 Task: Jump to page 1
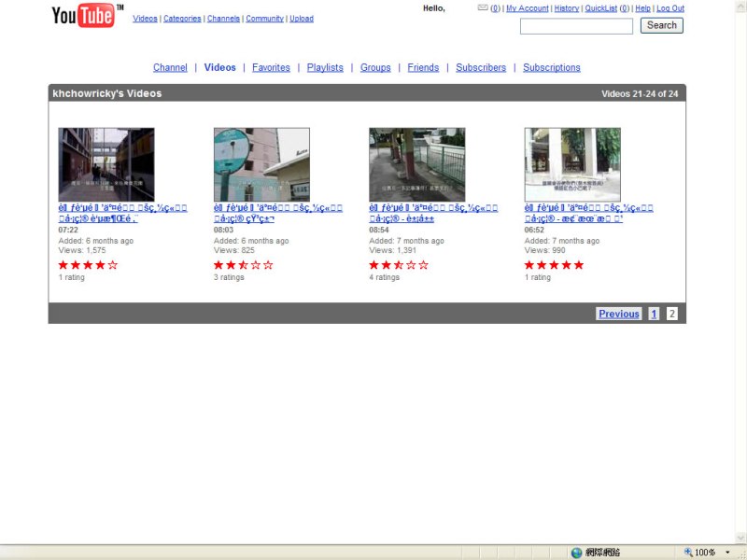pyautogui.click(x=654, y=314)
